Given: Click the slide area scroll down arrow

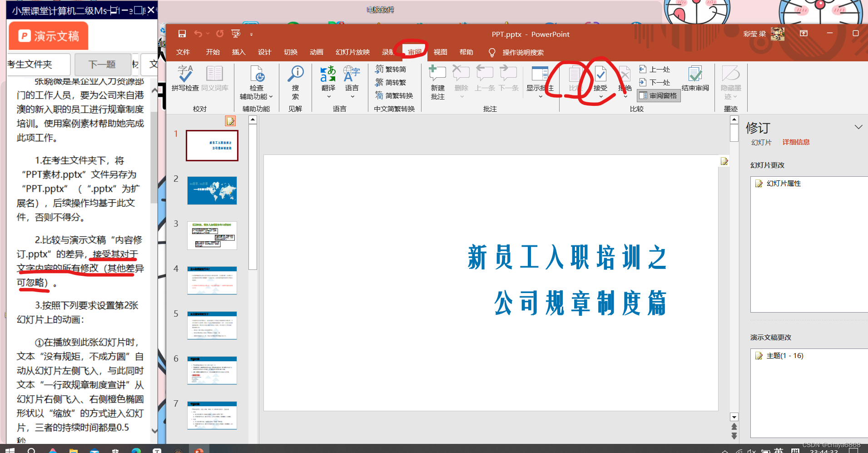Looking at the screenshot, I should click(734, 417).
